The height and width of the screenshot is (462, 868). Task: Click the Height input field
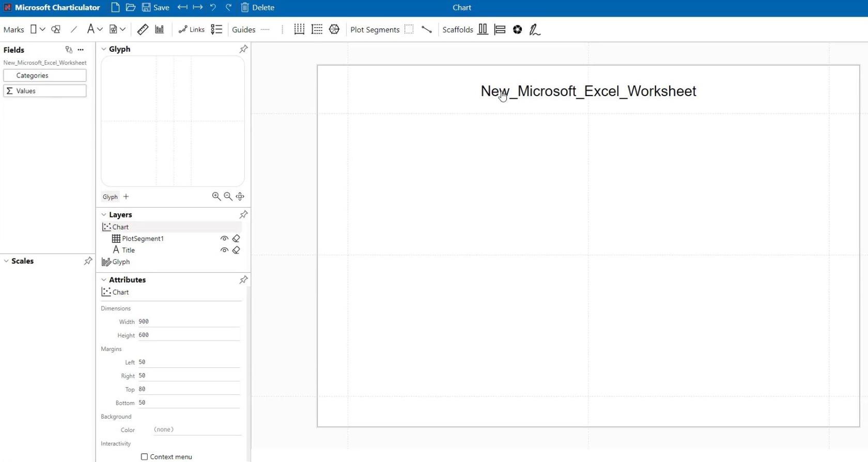pos(189,335)
